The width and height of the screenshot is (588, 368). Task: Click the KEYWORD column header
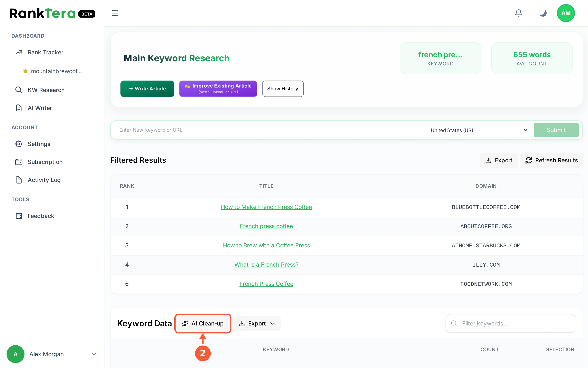point(276,350)
